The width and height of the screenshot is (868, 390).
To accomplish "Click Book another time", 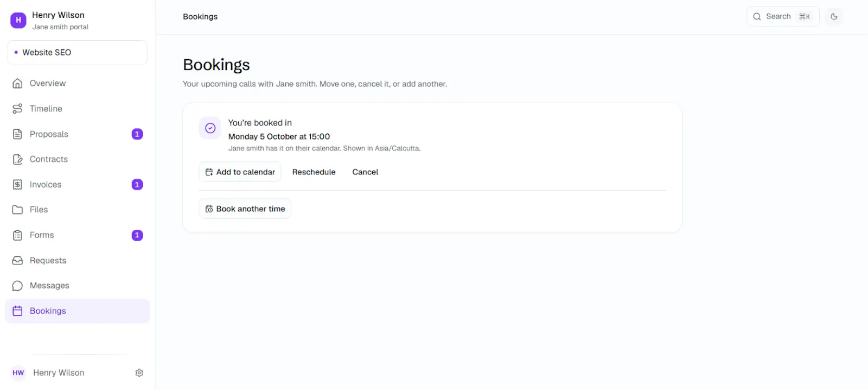I will [x=245, y=209].
